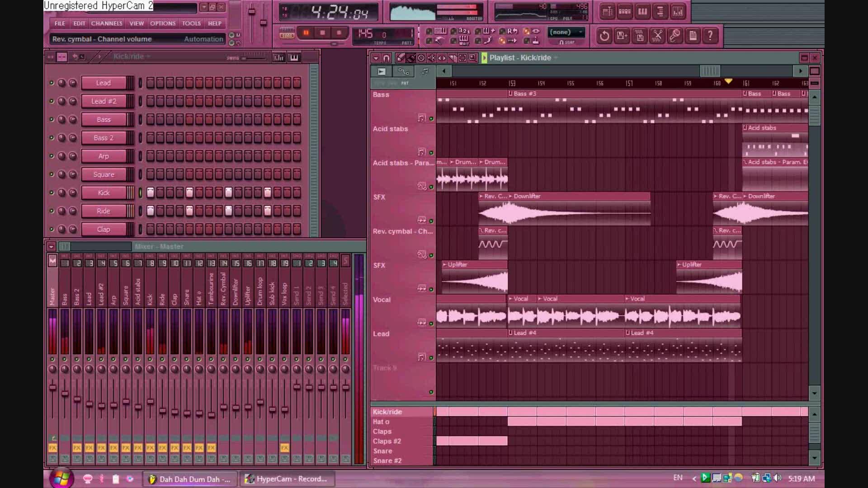
Task: Toggle mute LED on Clap channel
Action: (52, 230)
